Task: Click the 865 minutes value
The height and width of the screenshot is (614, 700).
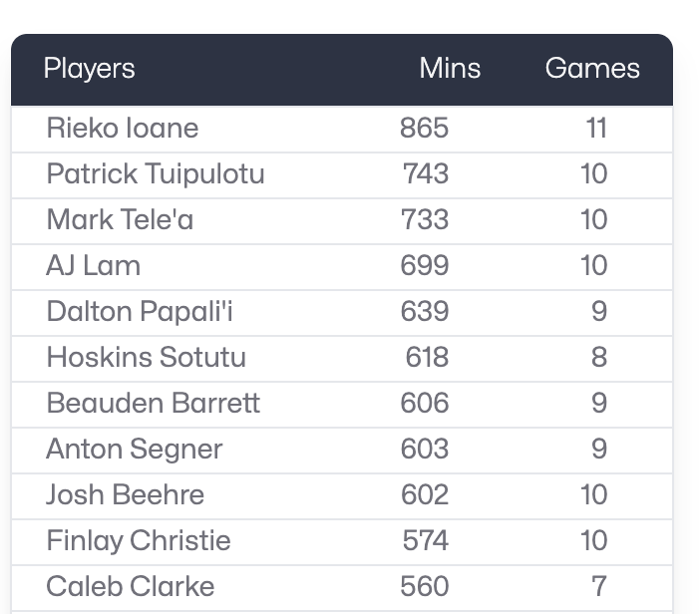Action: pos(425,128)
